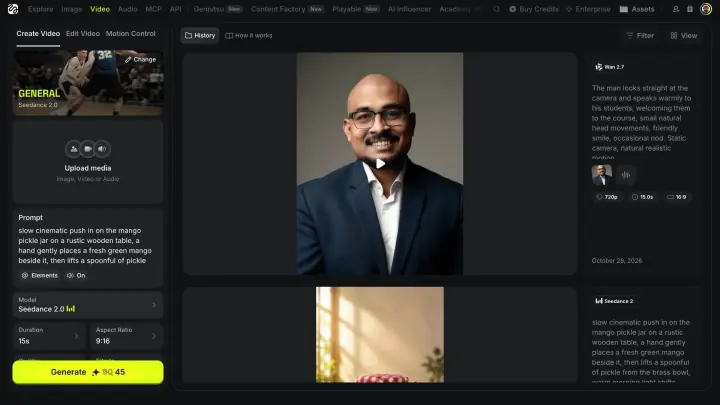The width and height of the screenshot is (720, 405).
Task: Play the bald man portrait video
Action: pos(380,164)
